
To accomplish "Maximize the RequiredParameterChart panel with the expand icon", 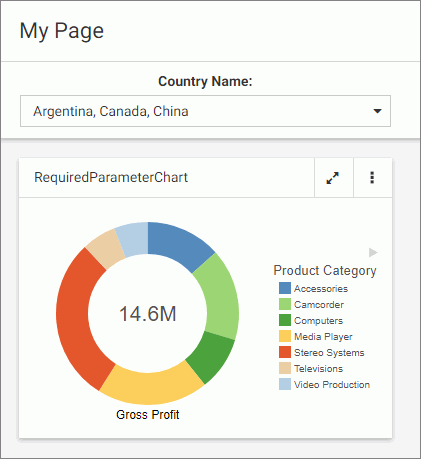I will [x=333, y=178].
